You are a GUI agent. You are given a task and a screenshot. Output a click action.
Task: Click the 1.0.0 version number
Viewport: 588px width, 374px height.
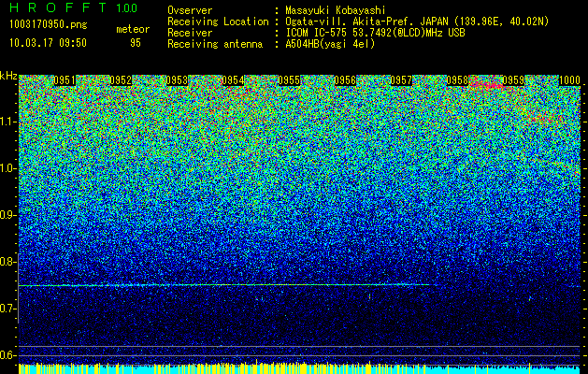click(126, 8)
